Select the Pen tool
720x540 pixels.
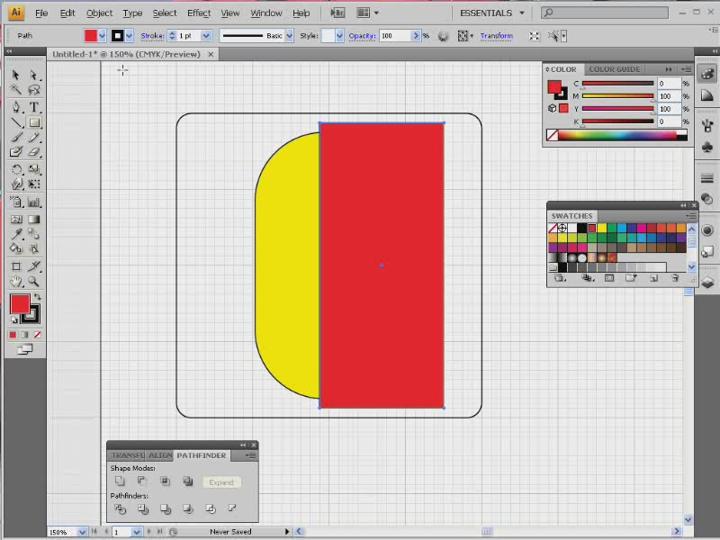[16, 107]
